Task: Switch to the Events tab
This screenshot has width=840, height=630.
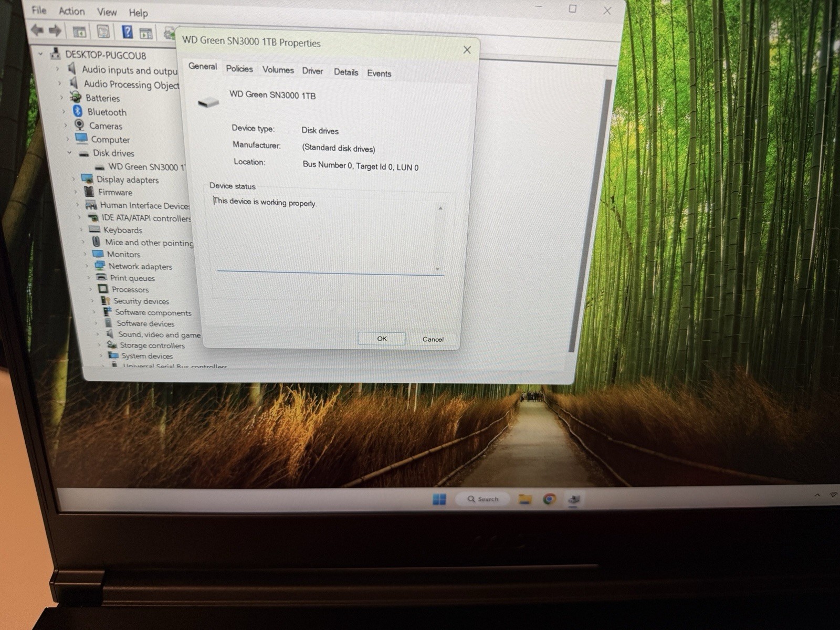Action: pos(379,73)
